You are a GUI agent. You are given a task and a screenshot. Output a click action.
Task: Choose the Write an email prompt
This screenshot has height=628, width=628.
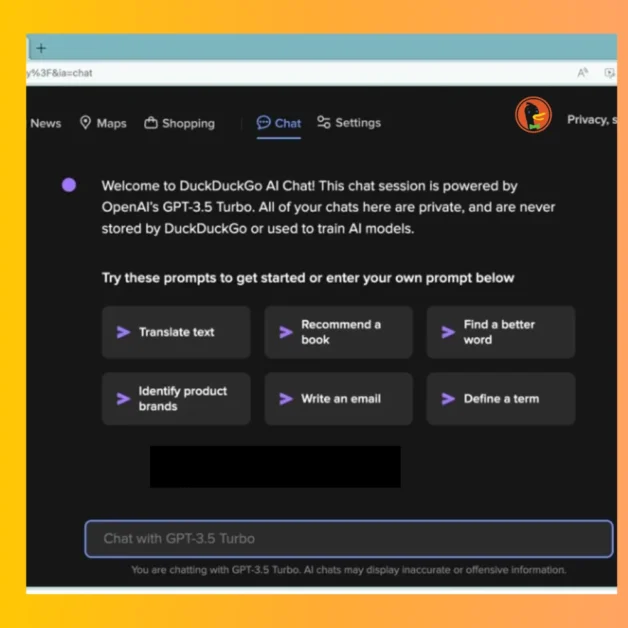click(338, 399)
